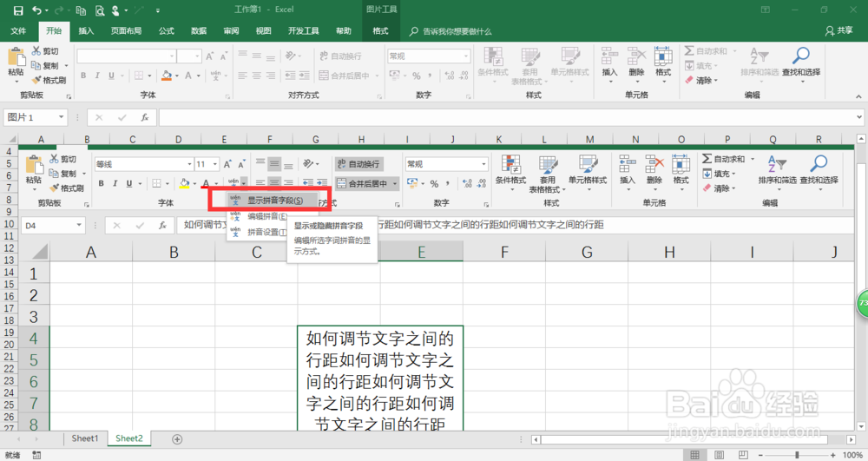The image size is (868, 461).
Task: Click the macro record icon in status bar
Action: (x=36, y=455)
